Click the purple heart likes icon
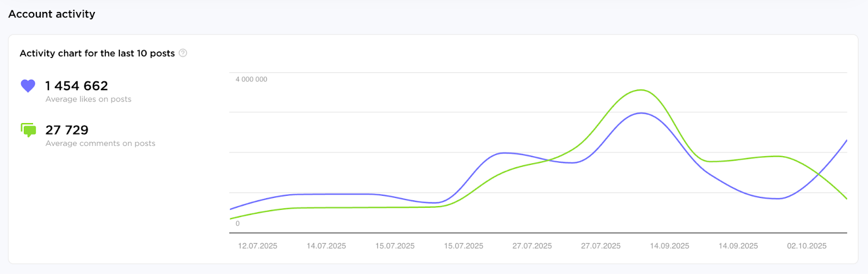This screenshot has width=868, height=274. click(28, 86)
